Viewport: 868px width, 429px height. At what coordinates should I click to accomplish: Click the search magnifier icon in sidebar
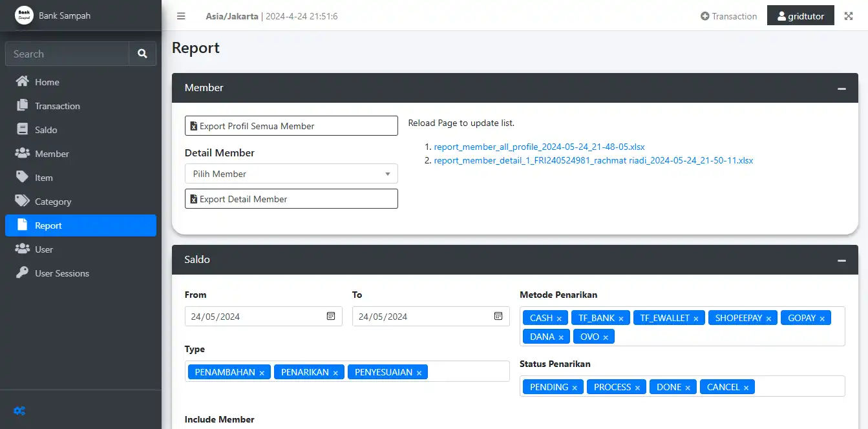(x=142, y=54)
